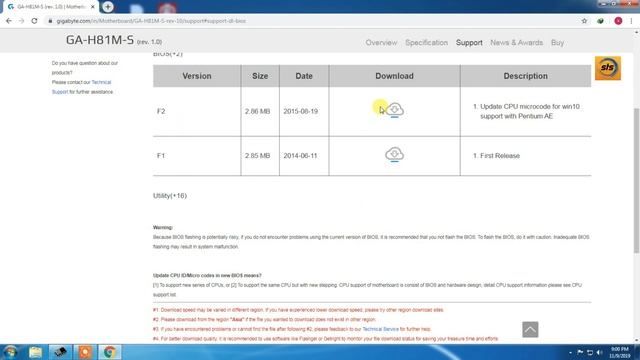Viewport: 640px width, 360px height.
Task: Open Chrome menu with three dots
Action: 631,21
